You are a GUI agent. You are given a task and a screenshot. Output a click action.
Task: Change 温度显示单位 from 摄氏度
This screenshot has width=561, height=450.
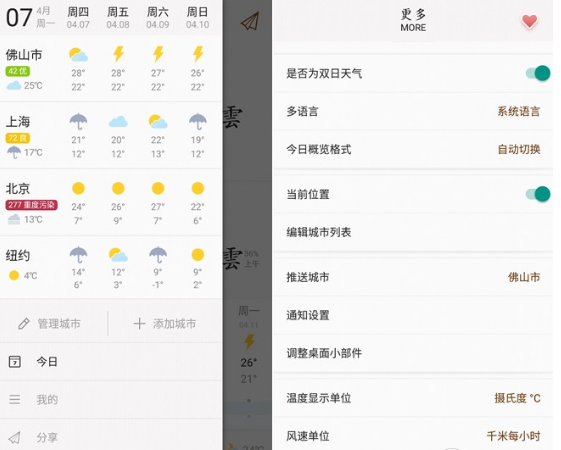413,398
